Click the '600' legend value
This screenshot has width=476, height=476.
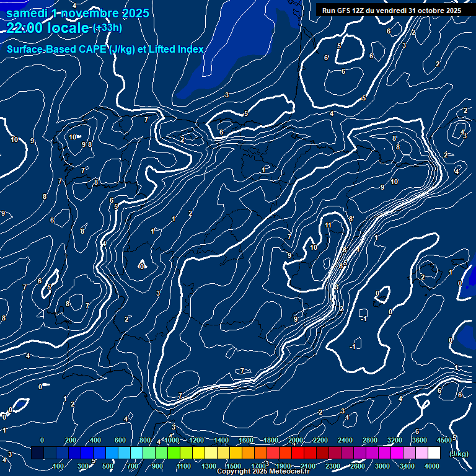pos(120,440)
